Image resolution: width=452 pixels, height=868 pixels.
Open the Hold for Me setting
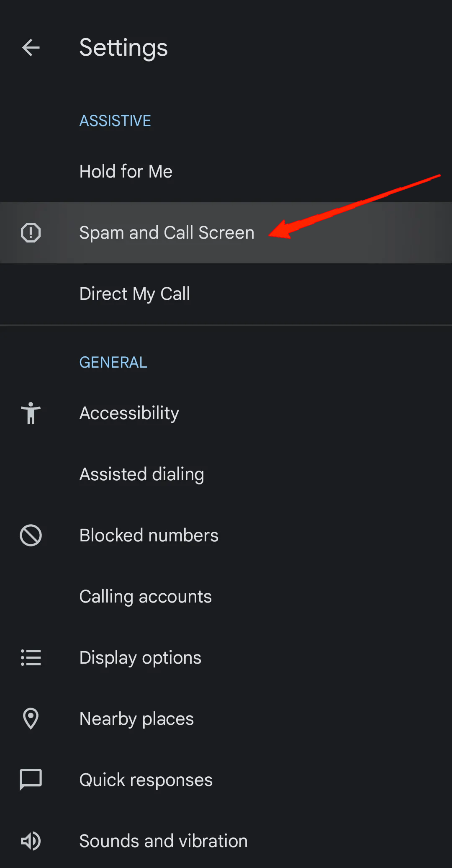tap(126, 171)
